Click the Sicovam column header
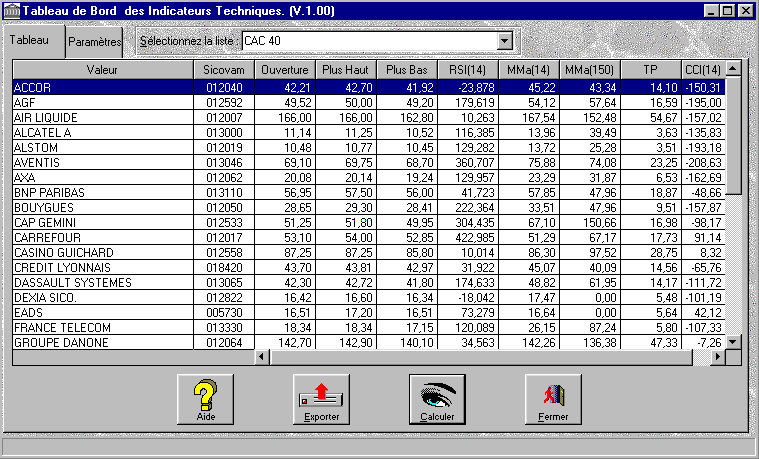The image size is (759, 459). click(x=224, y=70)
